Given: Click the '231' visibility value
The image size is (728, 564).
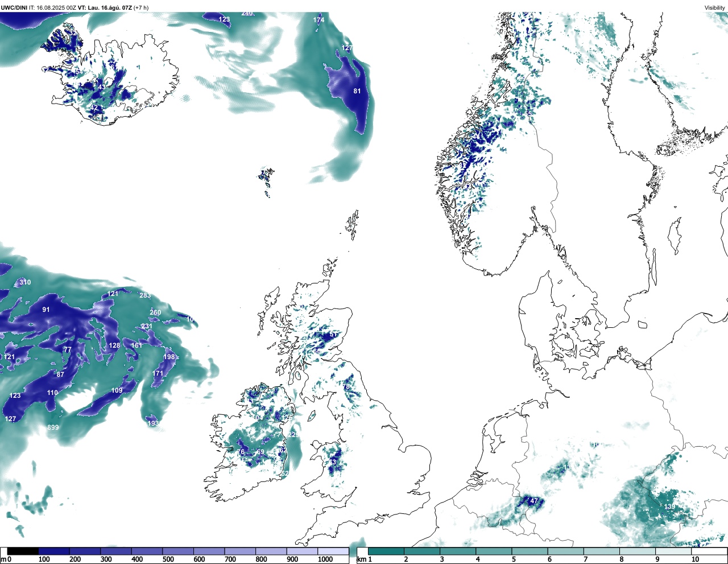Looking at the screenshot, I should coord(147,326).
